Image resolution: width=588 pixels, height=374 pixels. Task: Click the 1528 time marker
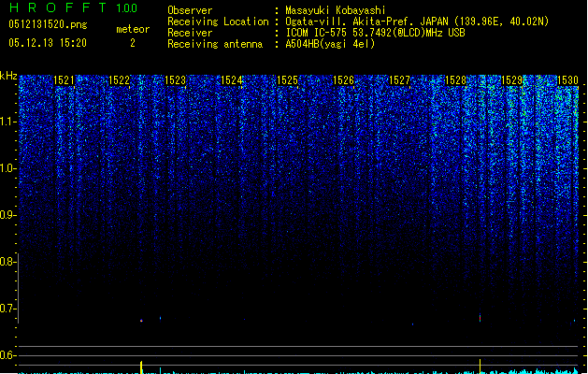(x=455, y=80)
